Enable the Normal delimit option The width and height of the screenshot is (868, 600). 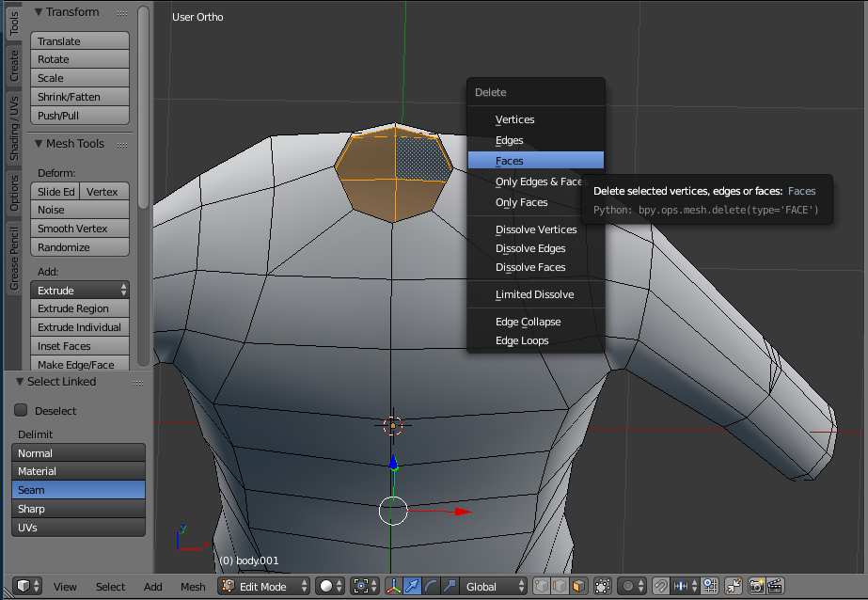79,453
